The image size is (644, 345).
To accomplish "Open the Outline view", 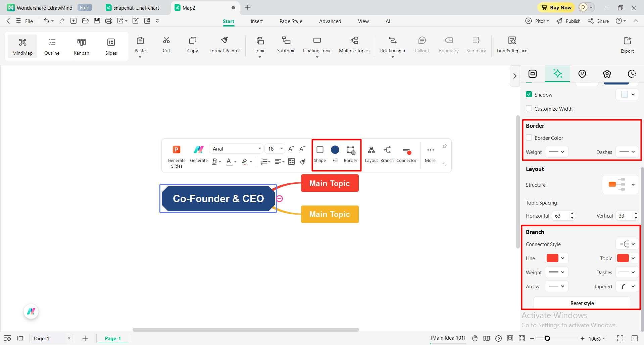I will (x=52, y=46).
